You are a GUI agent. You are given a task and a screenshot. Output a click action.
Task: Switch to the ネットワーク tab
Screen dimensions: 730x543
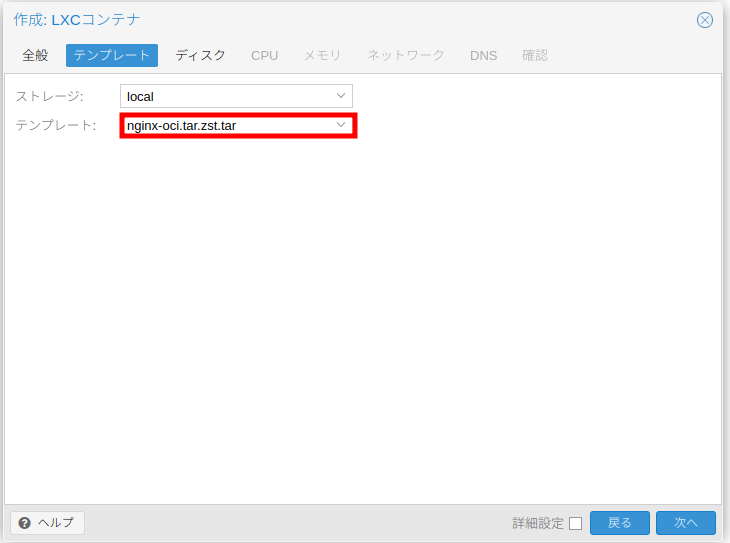406,55
